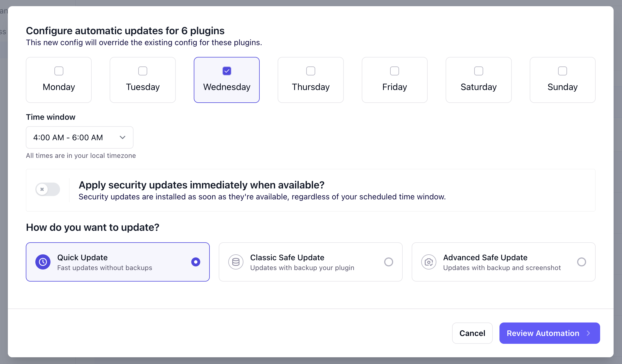Check the Friday checkbox
Screen dimensions: 622x364
395,71
